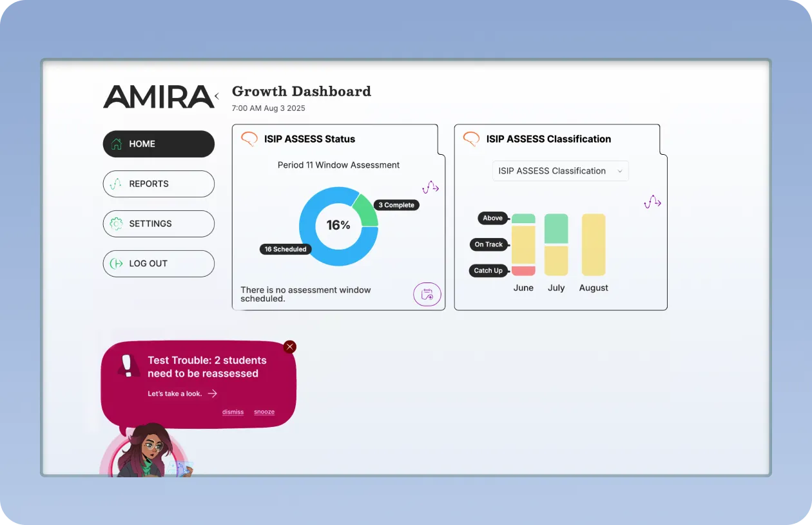Click the gear icon in the SETTINGS button
The width and height of the screenshot is (812, 525).
[116, 224]
